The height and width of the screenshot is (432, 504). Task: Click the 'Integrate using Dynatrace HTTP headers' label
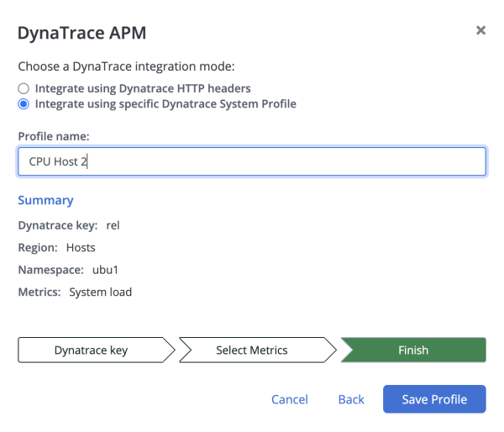[143, 88]
